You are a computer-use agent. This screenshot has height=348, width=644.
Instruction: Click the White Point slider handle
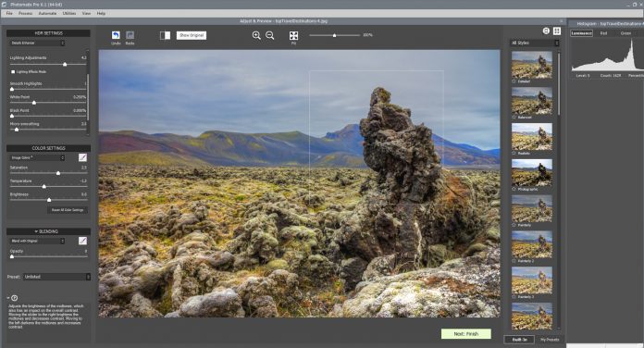34,103
